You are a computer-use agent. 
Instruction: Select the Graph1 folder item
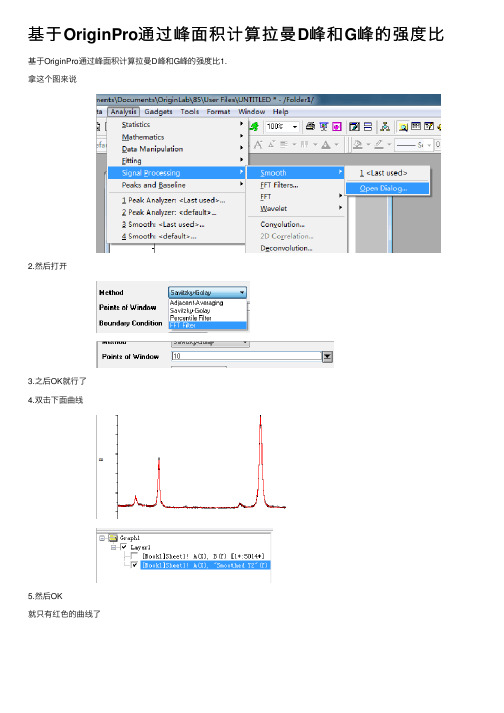coord(124,538)
